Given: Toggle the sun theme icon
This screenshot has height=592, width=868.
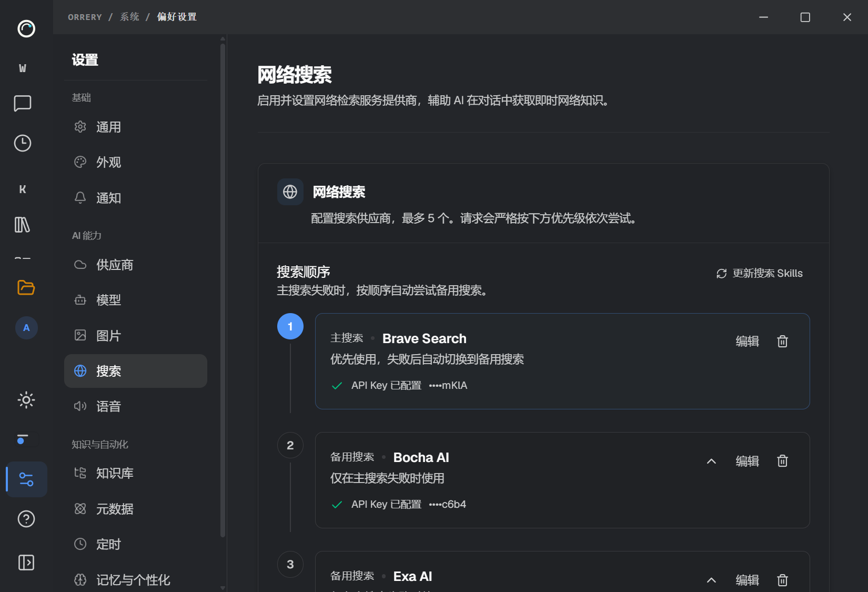Looking at the screenshot, I should pos(26,400).
